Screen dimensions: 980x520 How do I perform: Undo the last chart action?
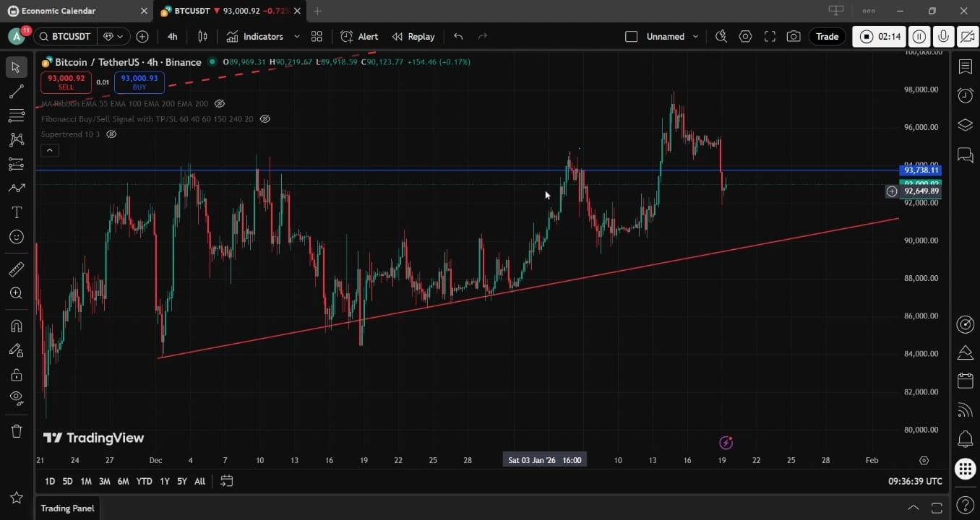coord(458,37)
